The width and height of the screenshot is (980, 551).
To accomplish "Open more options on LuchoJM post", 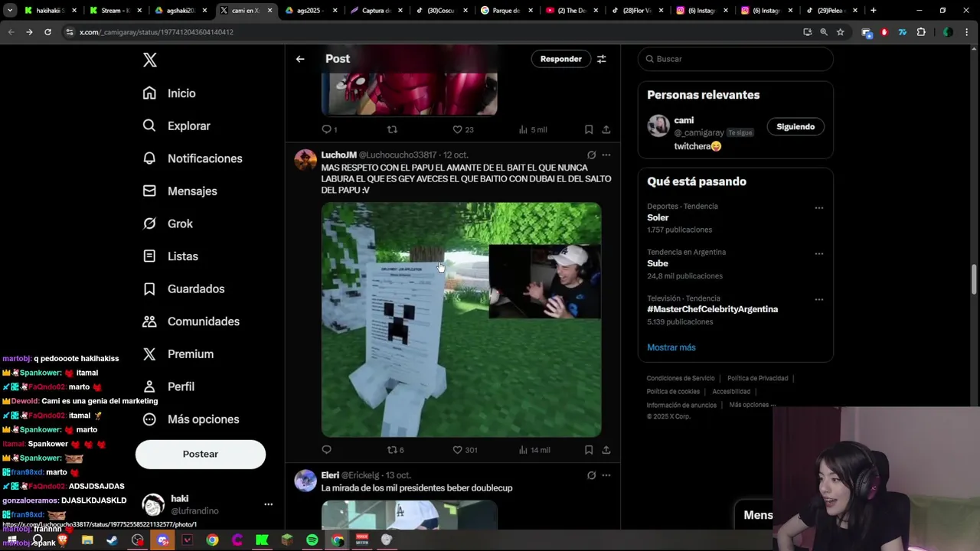I will click(606, 155).
